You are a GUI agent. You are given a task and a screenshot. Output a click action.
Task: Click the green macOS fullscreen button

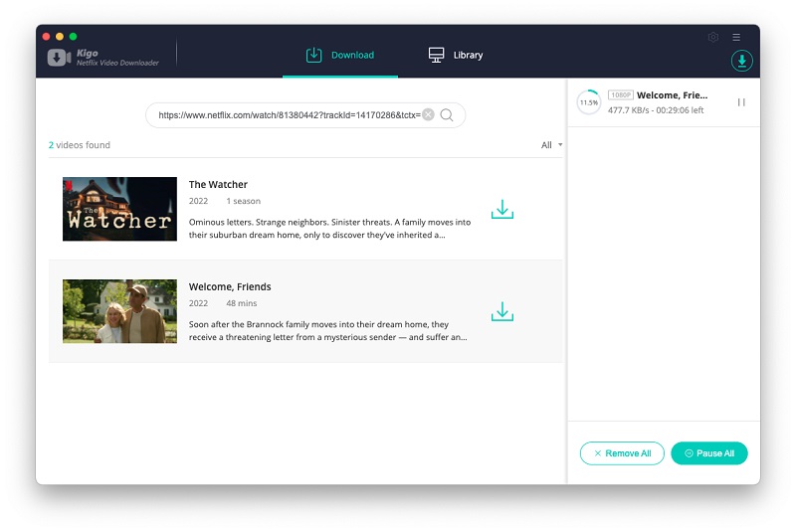[73, 37]
